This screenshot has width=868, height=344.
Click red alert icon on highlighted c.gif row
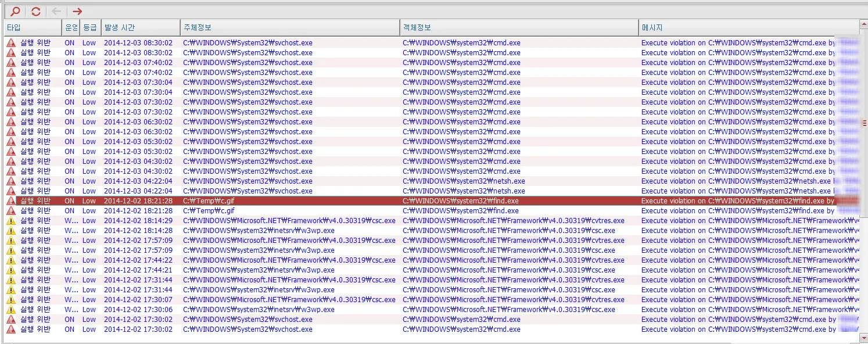coord(11,201)
